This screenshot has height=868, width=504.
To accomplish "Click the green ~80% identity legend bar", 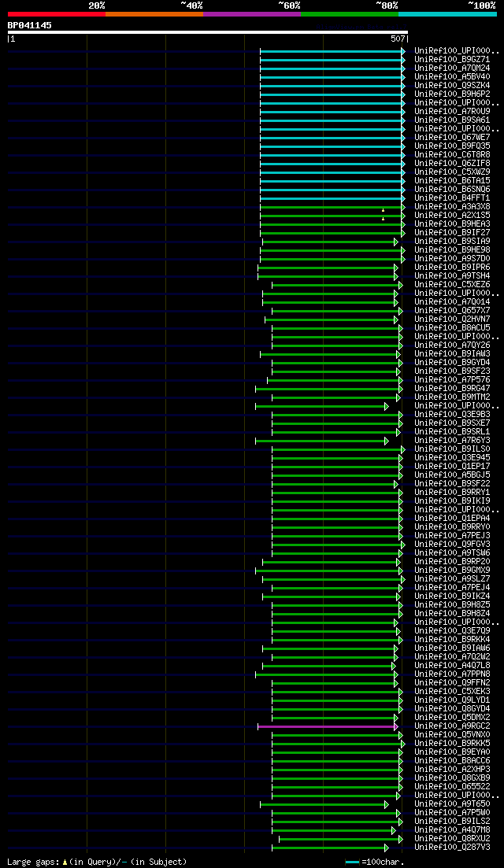I will click(x=350, y=14).
